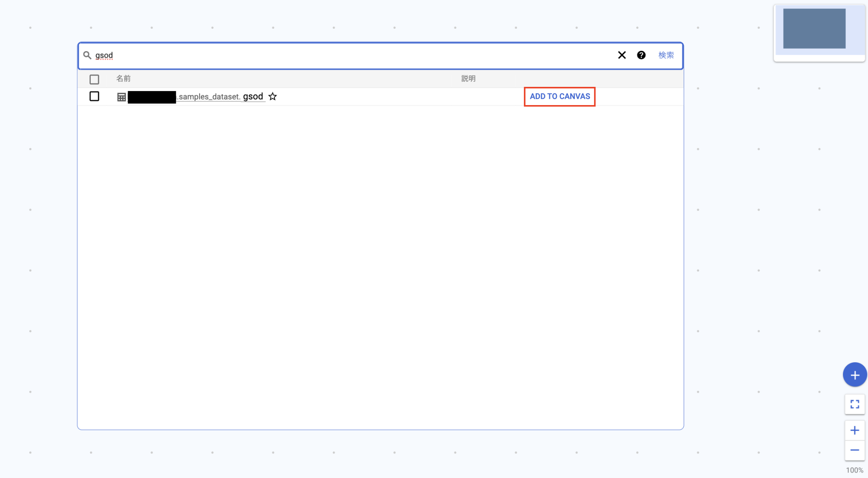Select all results via header checkbox
868x478 pixels.
point(94,79)
